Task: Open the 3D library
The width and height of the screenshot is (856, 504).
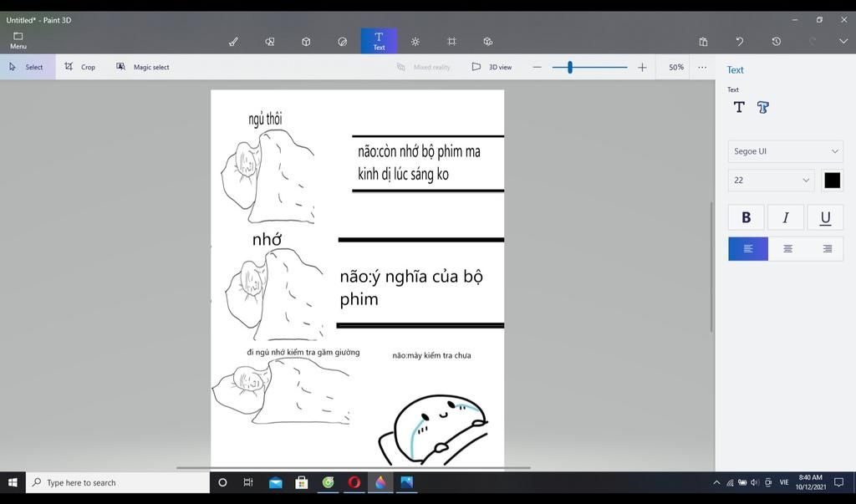Action: pyautogui.click(x=488, y=42)
